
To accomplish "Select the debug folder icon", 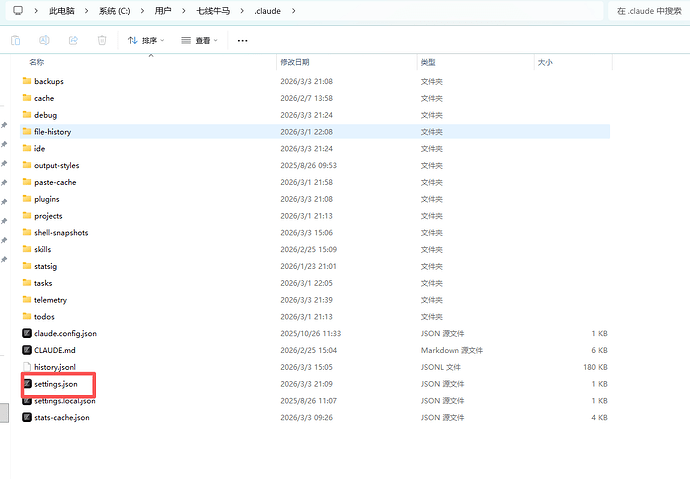I will [27, 114].
